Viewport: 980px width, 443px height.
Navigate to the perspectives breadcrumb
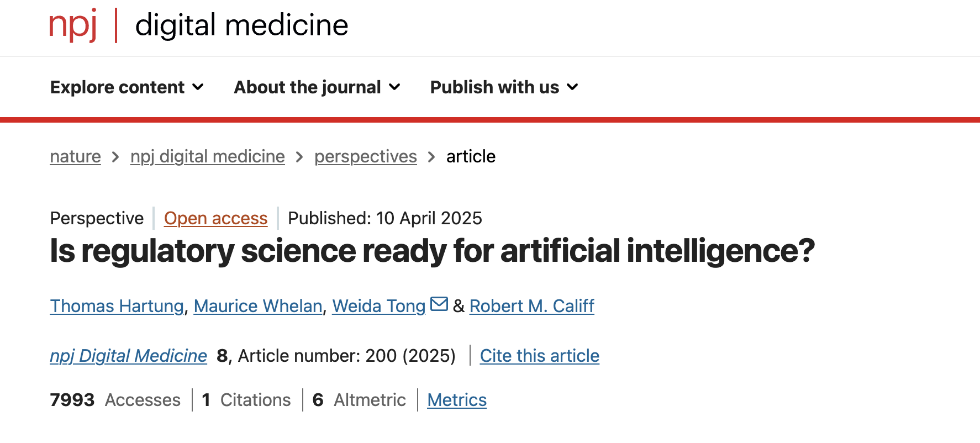(x=365, y=157)
